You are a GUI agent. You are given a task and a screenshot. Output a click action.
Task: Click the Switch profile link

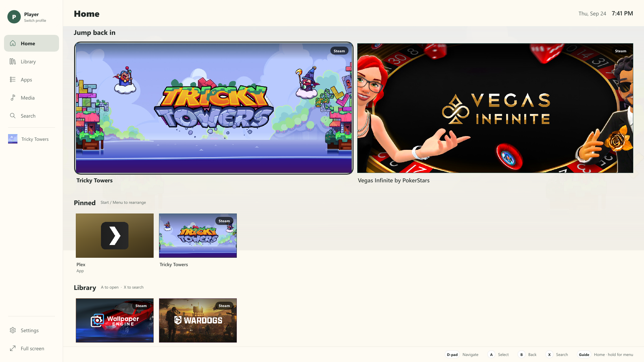pyautogui.click(x=35, y=20)
